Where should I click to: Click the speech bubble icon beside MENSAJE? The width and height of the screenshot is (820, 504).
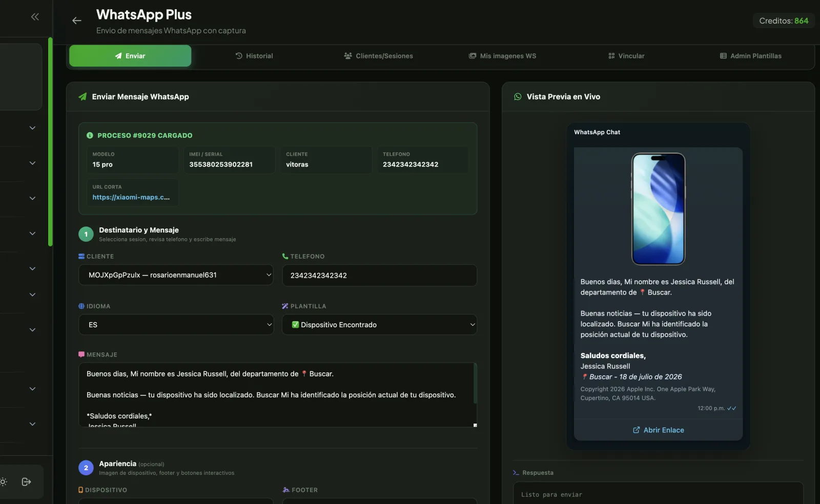(x=81, y=354)
